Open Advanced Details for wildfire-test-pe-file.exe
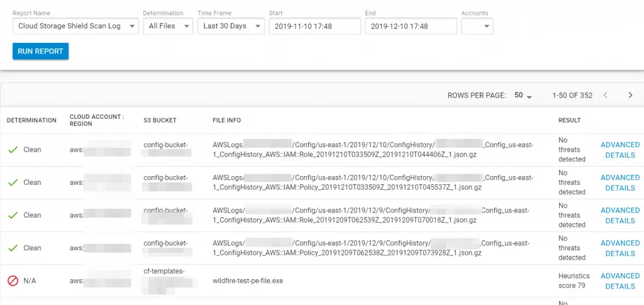This screenshot has height=305, width=644. tap(620, 281)
